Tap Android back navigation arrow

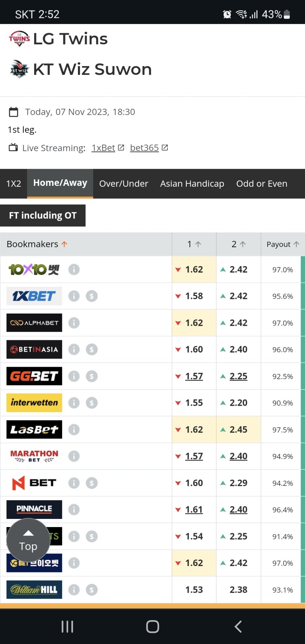238,626
